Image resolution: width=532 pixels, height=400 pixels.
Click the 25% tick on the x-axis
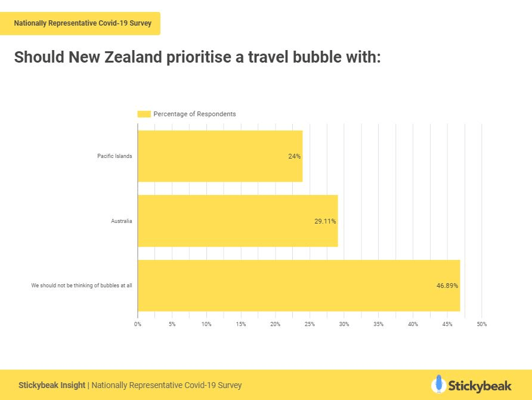pyautogui.click(x=310, y=324)
